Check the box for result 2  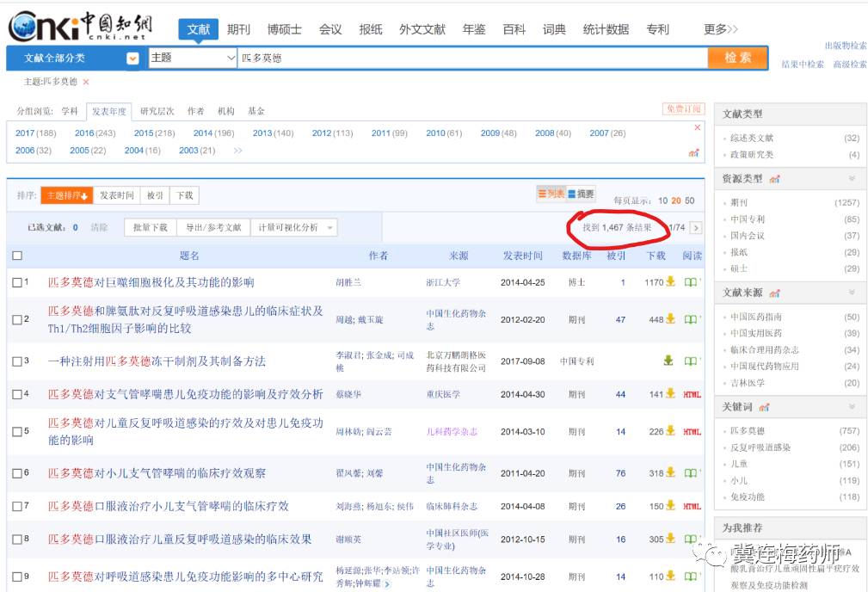click(17, 320)
